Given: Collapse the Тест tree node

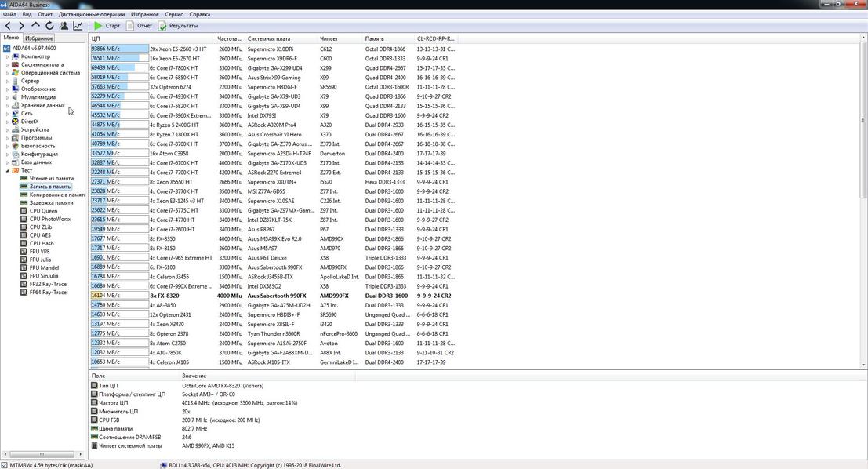Looking at the screenshot, I should pyautogui.click(x=7, y=170).
